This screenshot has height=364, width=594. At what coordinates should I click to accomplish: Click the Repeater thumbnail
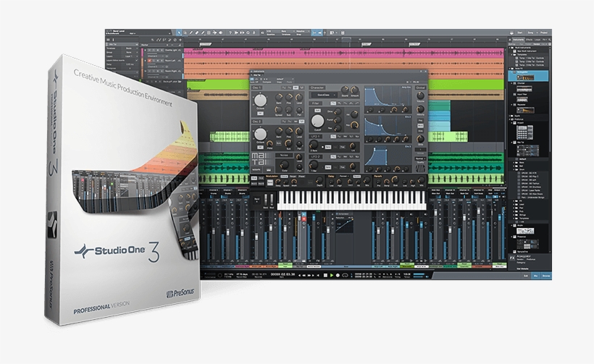[525, 110]
